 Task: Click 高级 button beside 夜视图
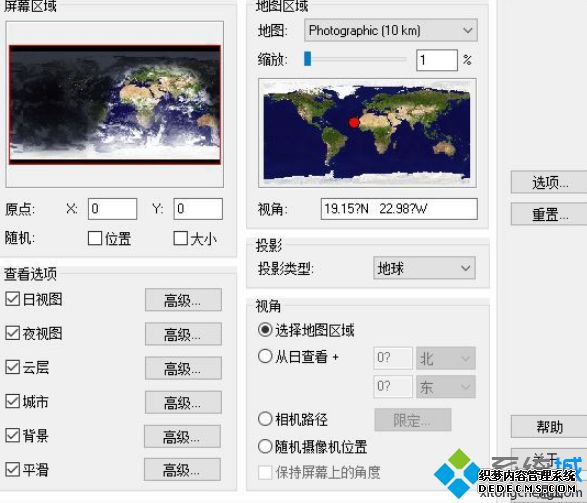pyautogui.click(x=183, y=334)
